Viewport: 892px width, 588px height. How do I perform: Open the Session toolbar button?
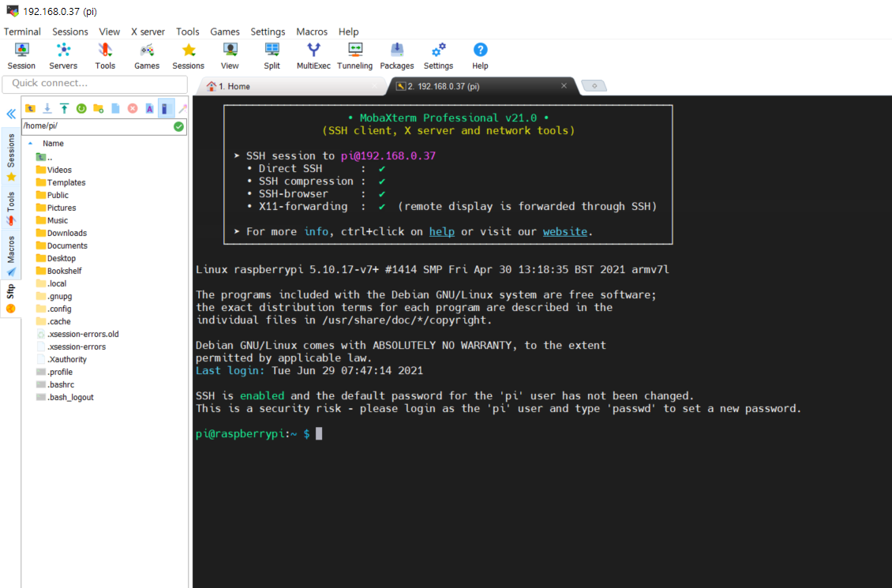[21, 56]
